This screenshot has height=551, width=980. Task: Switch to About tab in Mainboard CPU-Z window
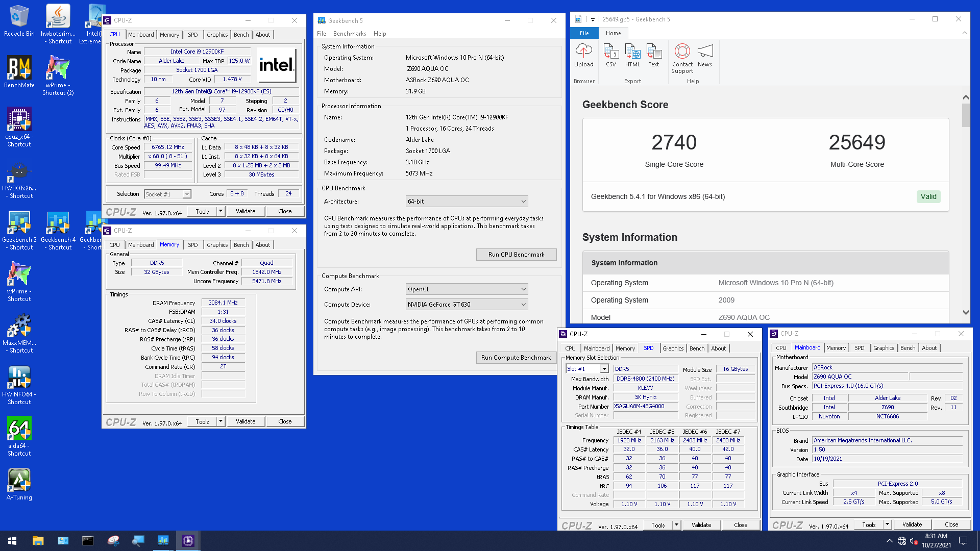929,348
